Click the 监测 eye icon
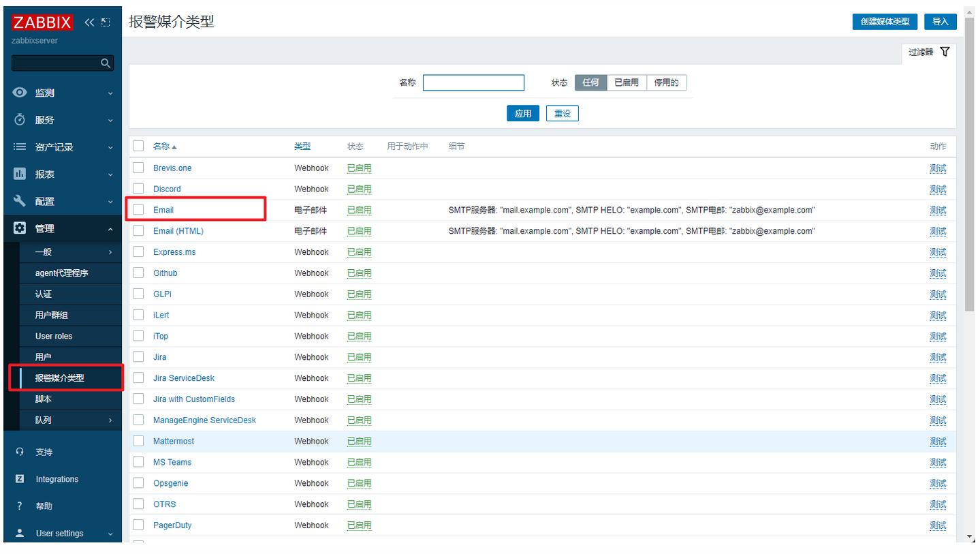This screenshot has height=554, width=980. coord(20,93)
